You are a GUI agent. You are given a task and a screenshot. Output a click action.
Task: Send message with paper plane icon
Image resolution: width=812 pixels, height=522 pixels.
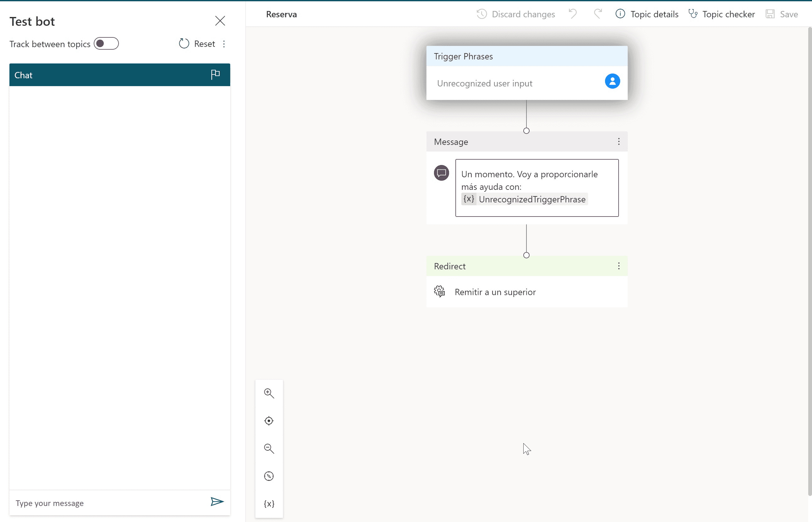pos(217,502)
